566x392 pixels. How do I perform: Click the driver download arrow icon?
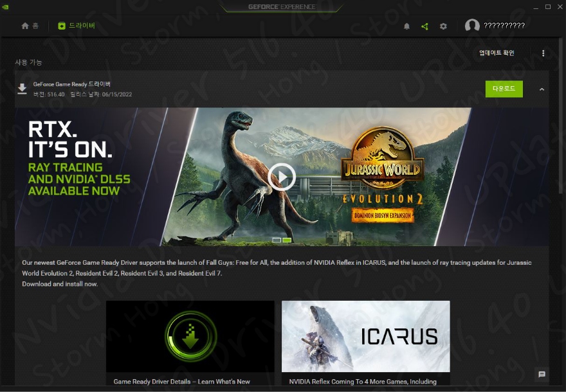pos(23,89)
